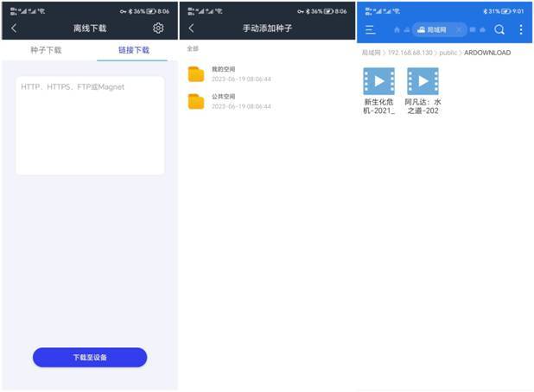Navigate to 局域网 in breadcrumb path
Viewport: 534px width, 392px height.
[x=371, y=53]
